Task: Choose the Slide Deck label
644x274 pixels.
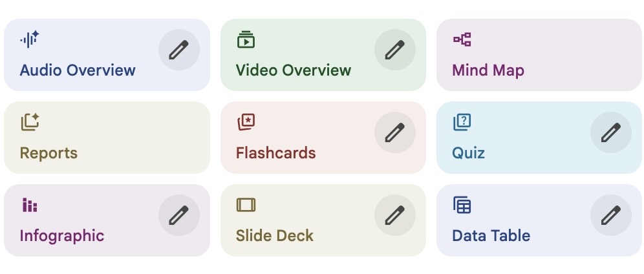Action: (x=274, y=236)
